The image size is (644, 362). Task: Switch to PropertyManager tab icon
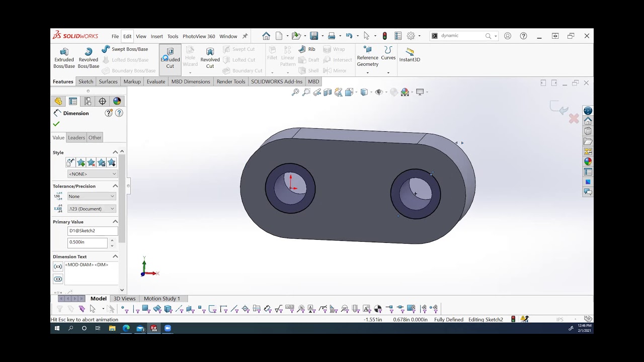[73, 101]
